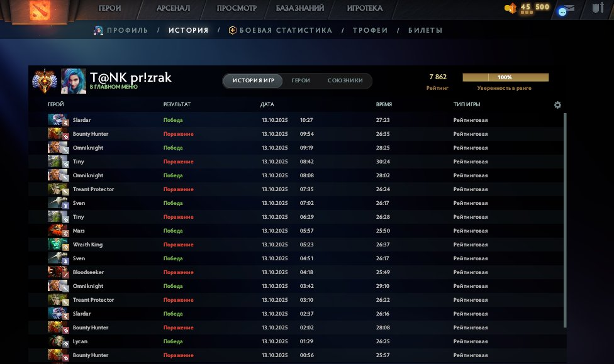Switch to the Герои filter toggle
The height and width of the screenshot is (364, 614).
point(301,81)
